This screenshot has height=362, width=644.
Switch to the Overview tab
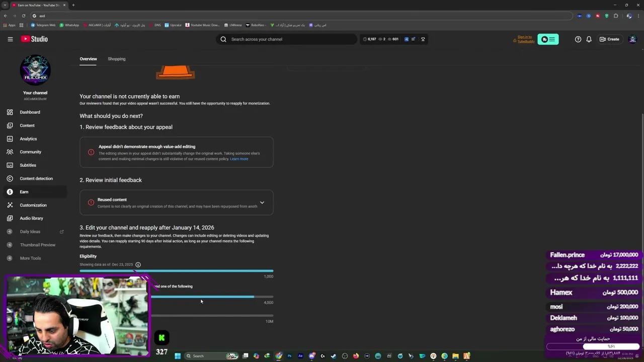(x=88, y=59)
